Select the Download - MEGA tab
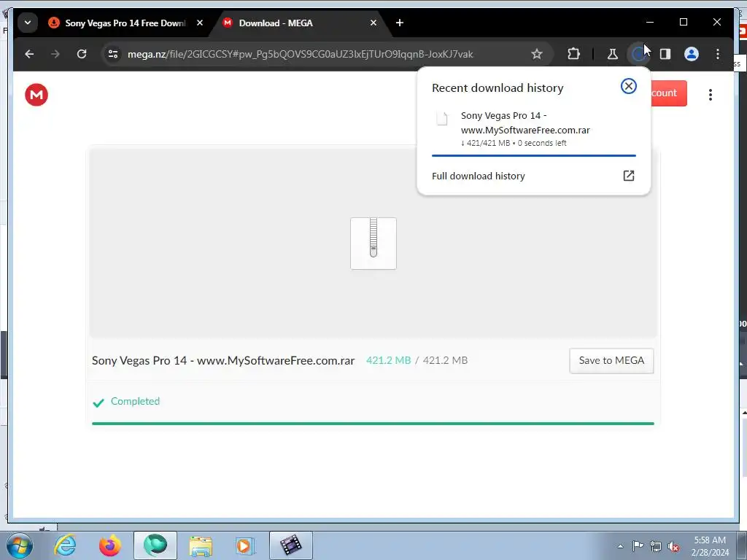 tap(300, 23)
